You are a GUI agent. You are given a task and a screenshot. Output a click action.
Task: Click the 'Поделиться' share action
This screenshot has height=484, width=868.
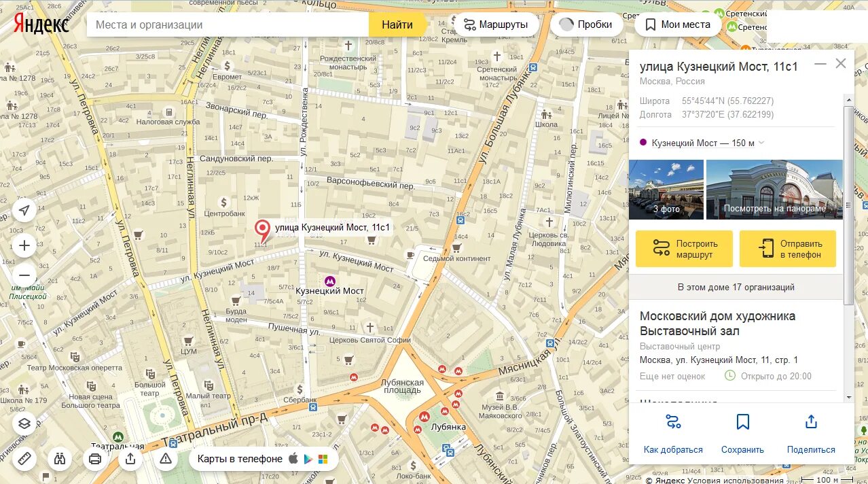click(x=811, y=435)
